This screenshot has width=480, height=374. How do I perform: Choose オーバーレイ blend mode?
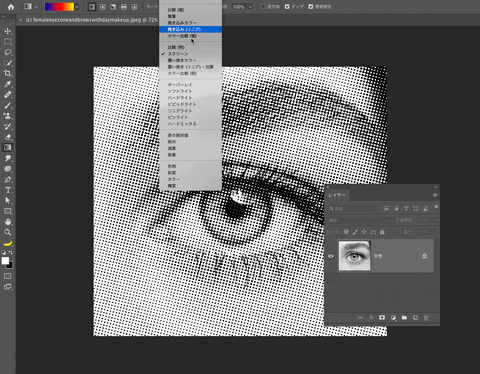(x=190, y=85)
